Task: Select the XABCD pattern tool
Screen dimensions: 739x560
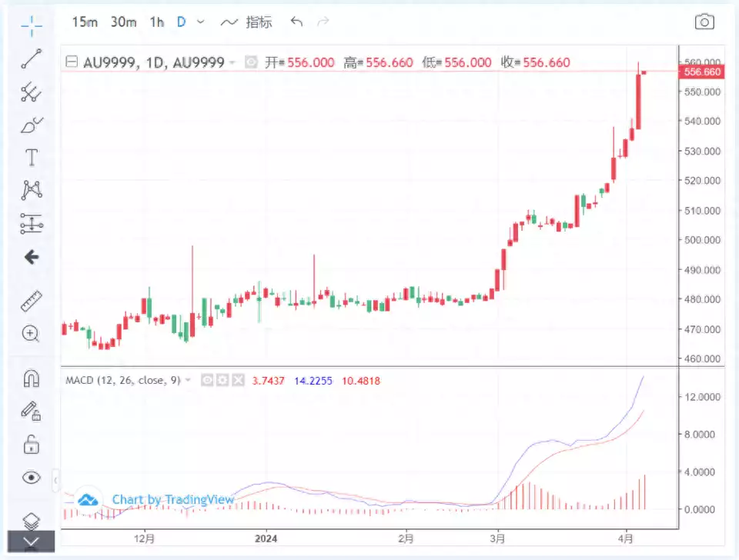Action: [x=32, y=190]
